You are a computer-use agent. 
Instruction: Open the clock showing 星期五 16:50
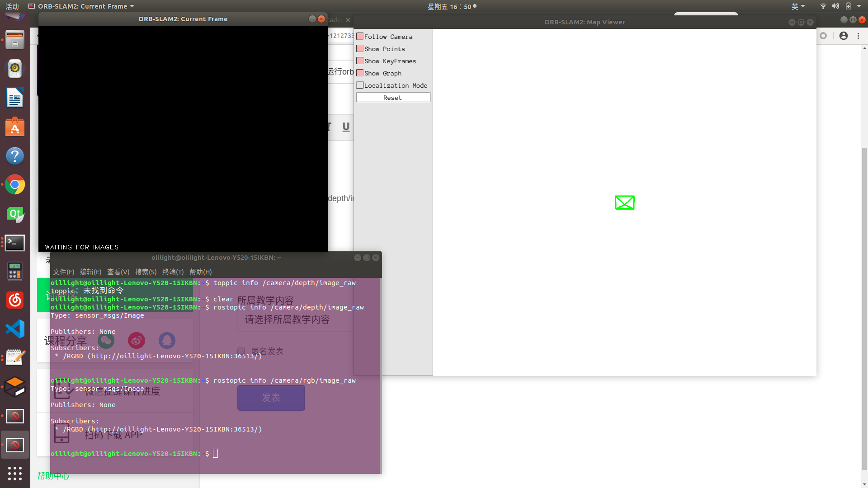click(x=452, y=6)
